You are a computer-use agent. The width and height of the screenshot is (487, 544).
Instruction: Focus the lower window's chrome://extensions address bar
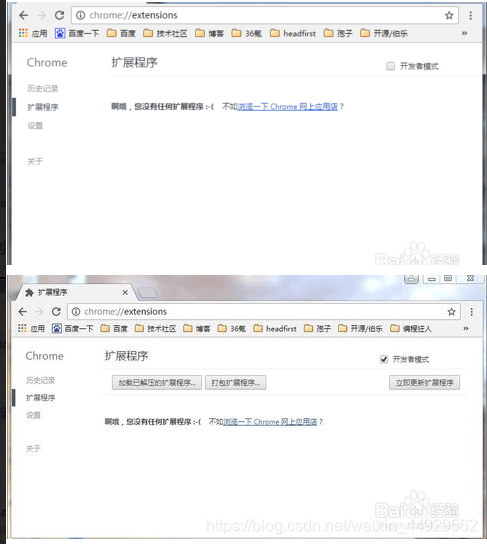pyautogui.click(x=264, y=312)
